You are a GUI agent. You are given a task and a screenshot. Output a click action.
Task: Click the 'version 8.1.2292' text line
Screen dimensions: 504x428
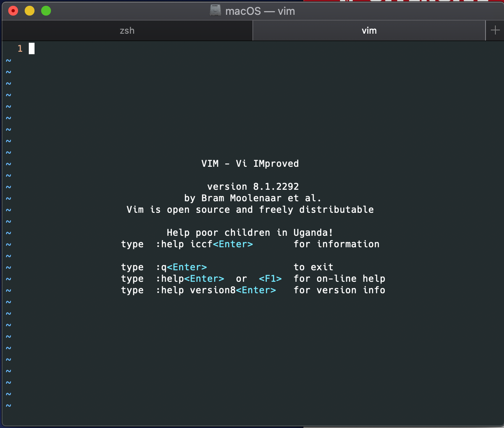[253, 186]
